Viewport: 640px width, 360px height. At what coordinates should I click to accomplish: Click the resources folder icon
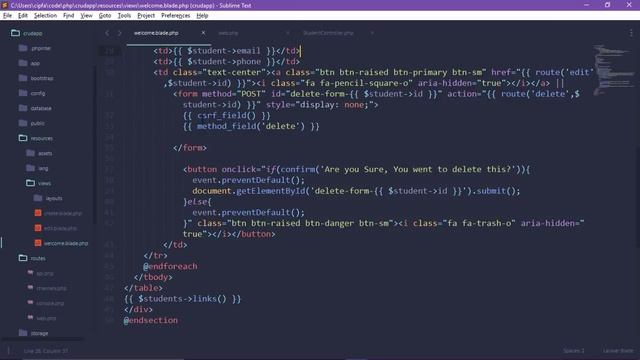pyautogui.click(x=23, y=138)
